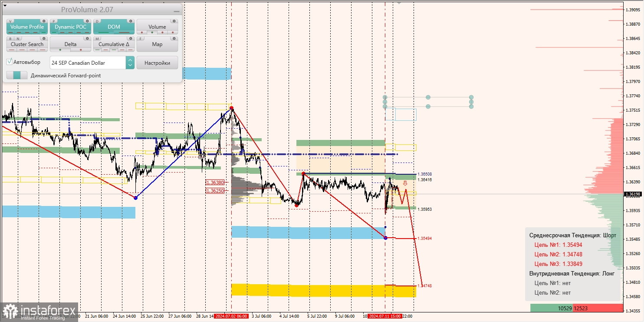Click the black triangle above ProVolume panel
The width and height of the screenshot is (644, 322).
pos(5,6)
